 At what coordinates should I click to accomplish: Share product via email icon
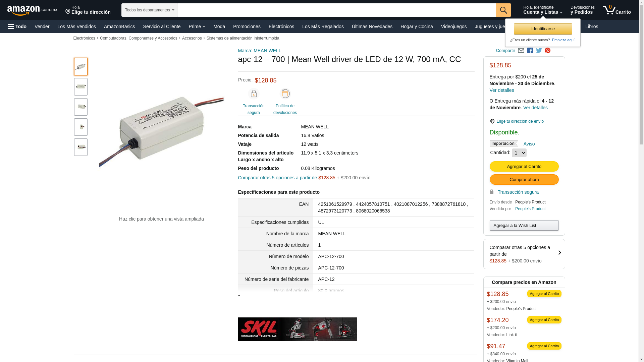521,51
